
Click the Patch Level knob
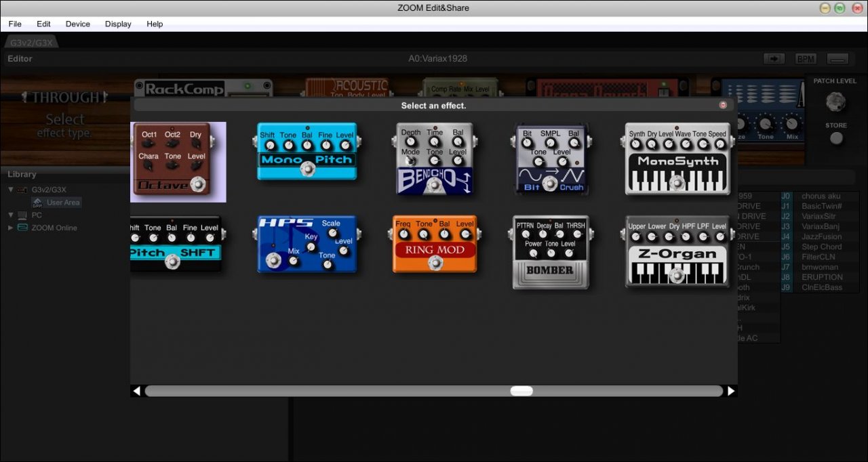[x=835, y=102]
